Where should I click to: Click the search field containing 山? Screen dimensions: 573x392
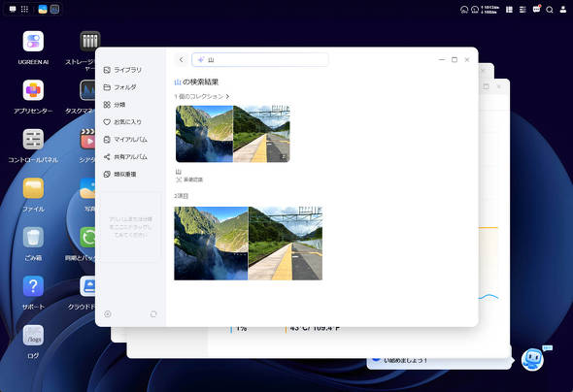[260, 59]
